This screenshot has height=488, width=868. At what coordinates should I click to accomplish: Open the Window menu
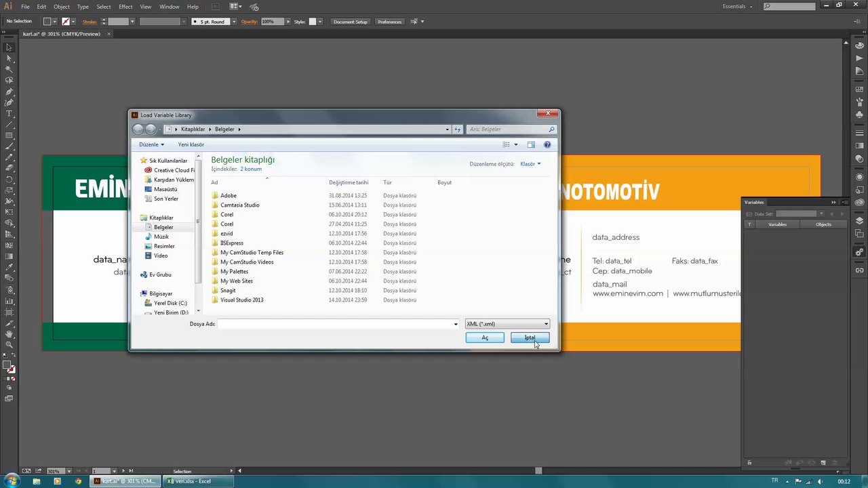(170, 7)
